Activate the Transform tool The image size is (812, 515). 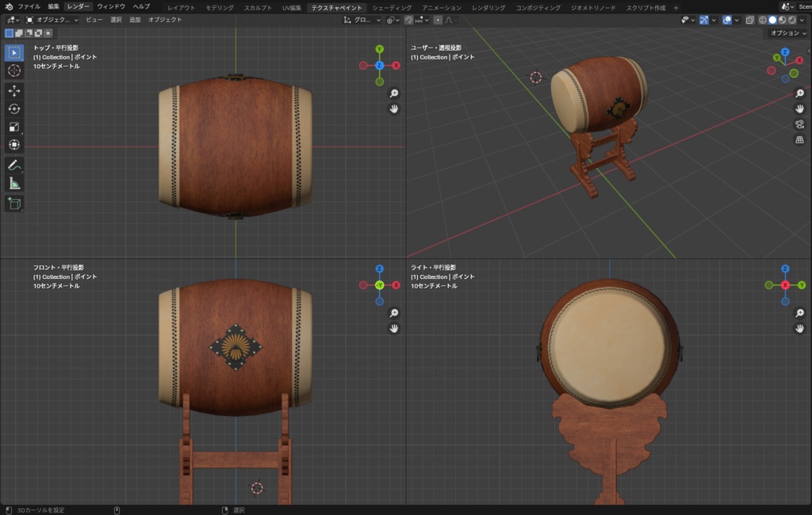tap(14, 145)
